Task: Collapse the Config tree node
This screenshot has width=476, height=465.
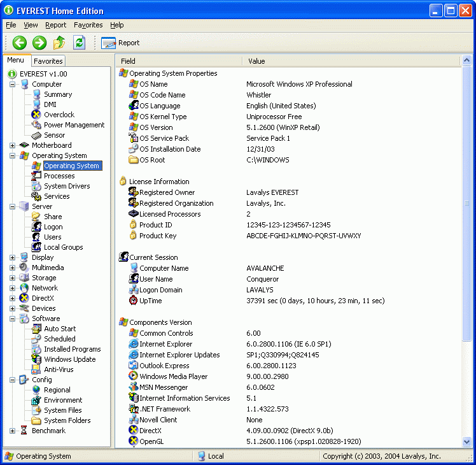Action: [x=12, y=380]
